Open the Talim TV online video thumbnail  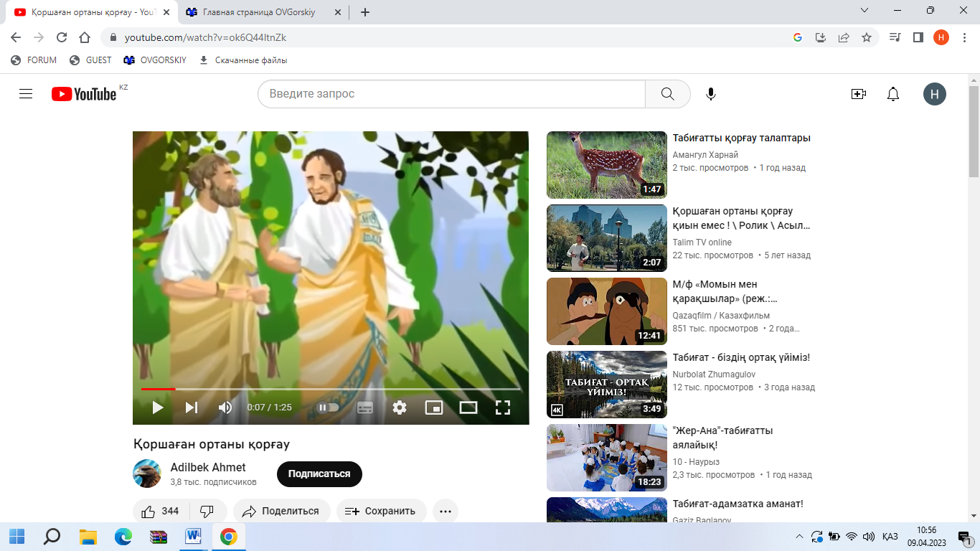pos(607,238)
